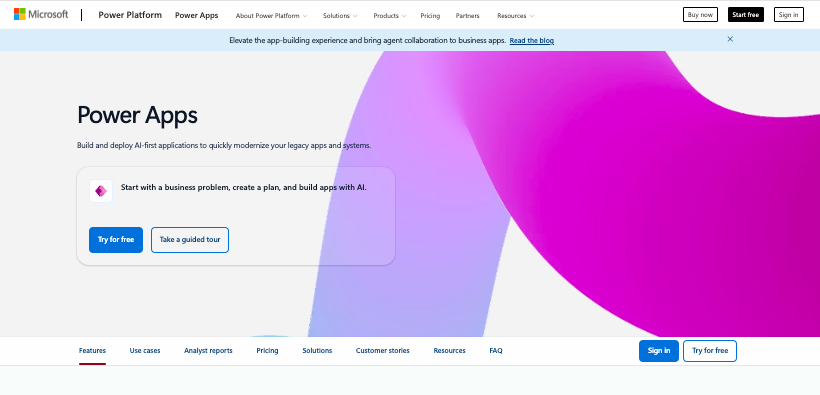The height and width of the screenshot is (395, 820).
Task: Open the Partners navigation item
Action: pyautogui.click(x=468, y=16)
